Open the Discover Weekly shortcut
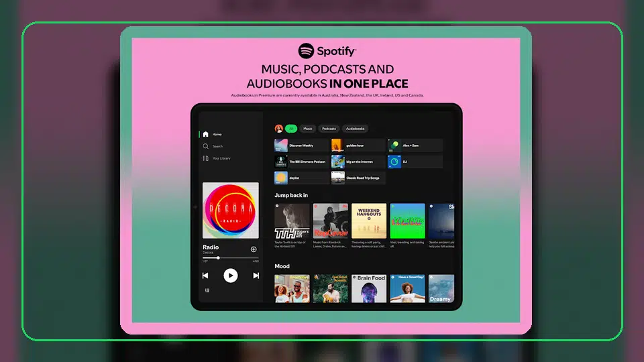The width and height of the screenshot is (644, 362). [302, 145]
